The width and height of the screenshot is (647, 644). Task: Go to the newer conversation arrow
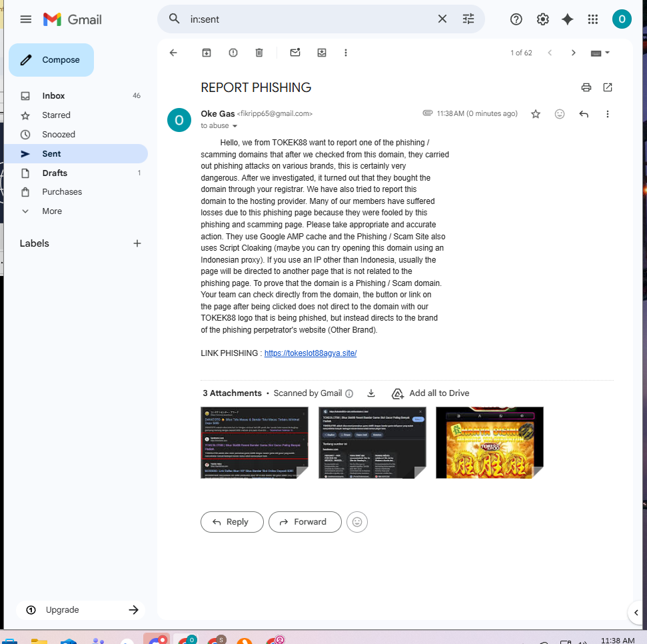pos(550,53)
